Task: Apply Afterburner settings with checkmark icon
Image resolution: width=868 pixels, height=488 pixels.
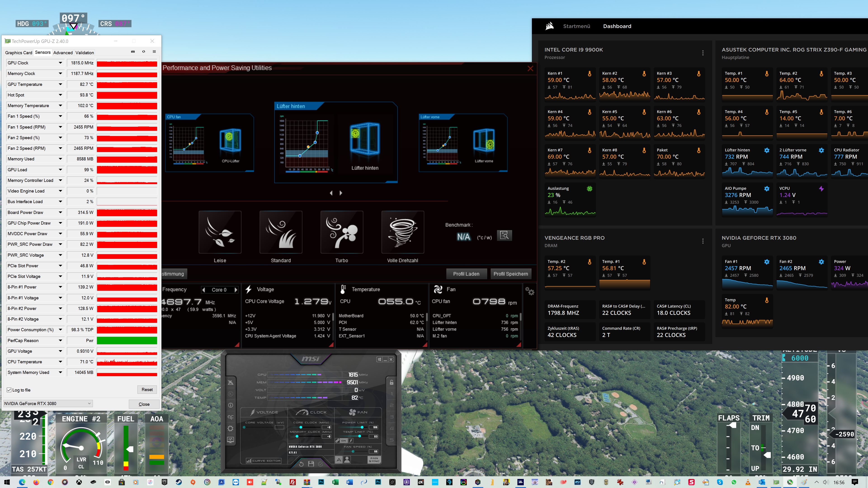Action: (x=321, y=464)
